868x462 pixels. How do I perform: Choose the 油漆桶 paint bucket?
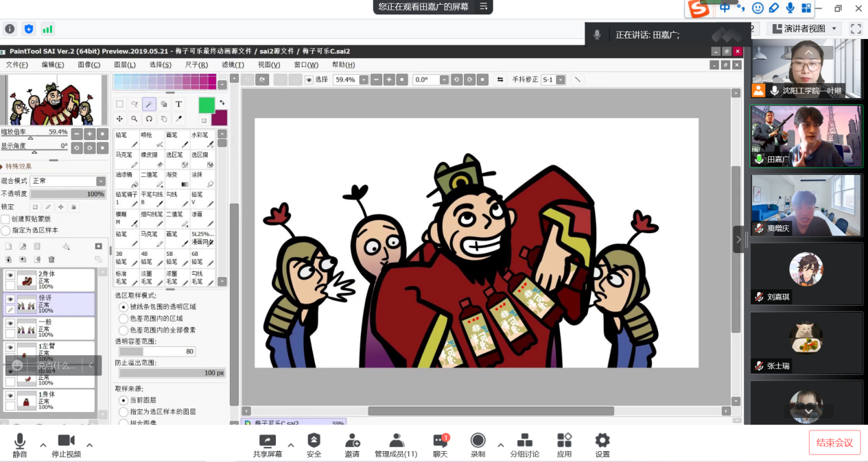127,180
